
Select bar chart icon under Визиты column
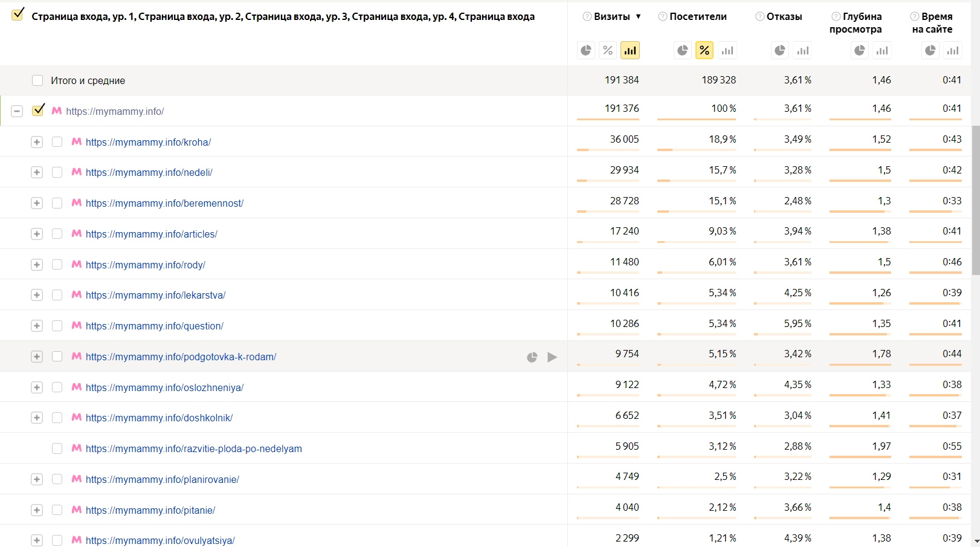point(630,51)
